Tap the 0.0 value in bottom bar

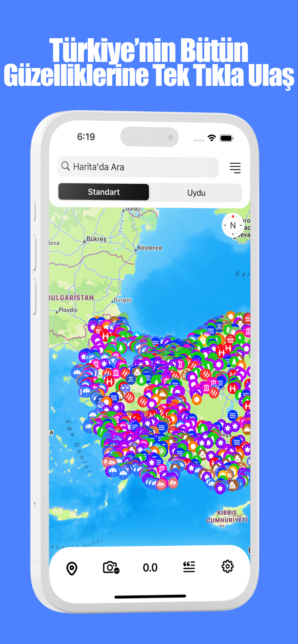point(150,568)
